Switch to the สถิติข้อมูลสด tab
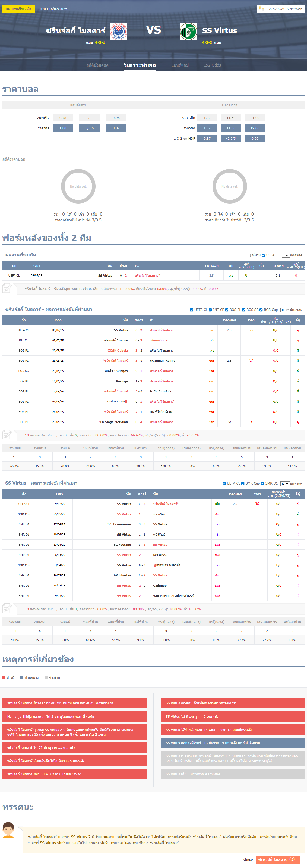Screen dimensions: 307x868 click(x=97, y=65)
